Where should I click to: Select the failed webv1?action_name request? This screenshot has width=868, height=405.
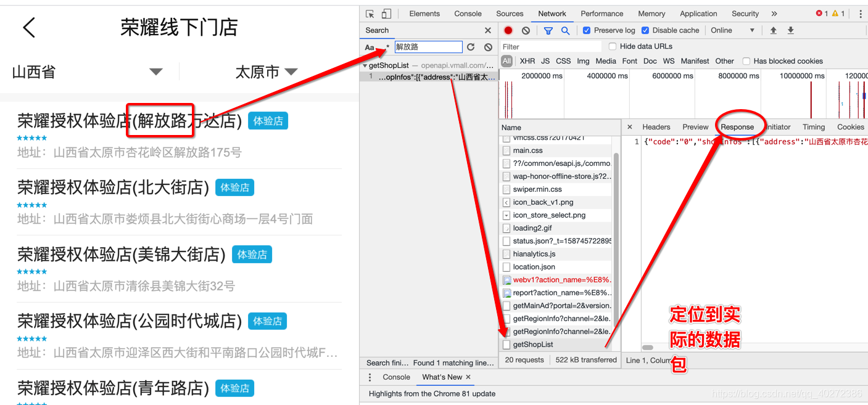[x=556, y=280]
